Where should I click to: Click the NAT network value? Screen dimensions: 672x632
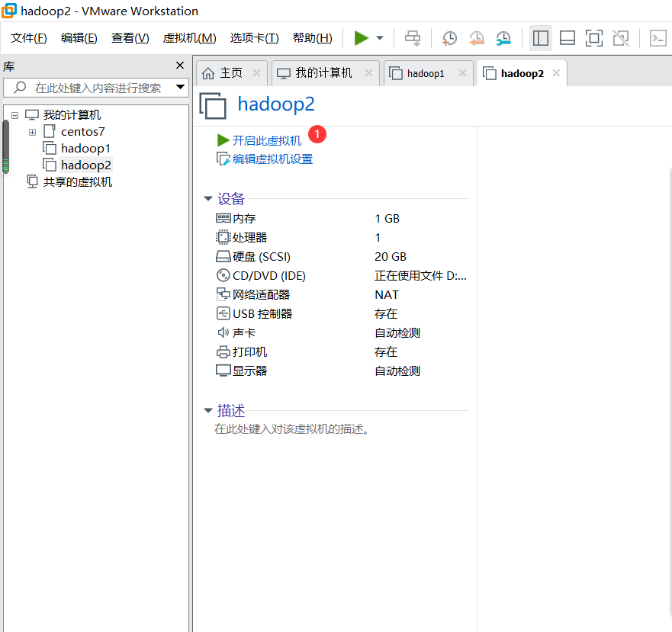387,295
